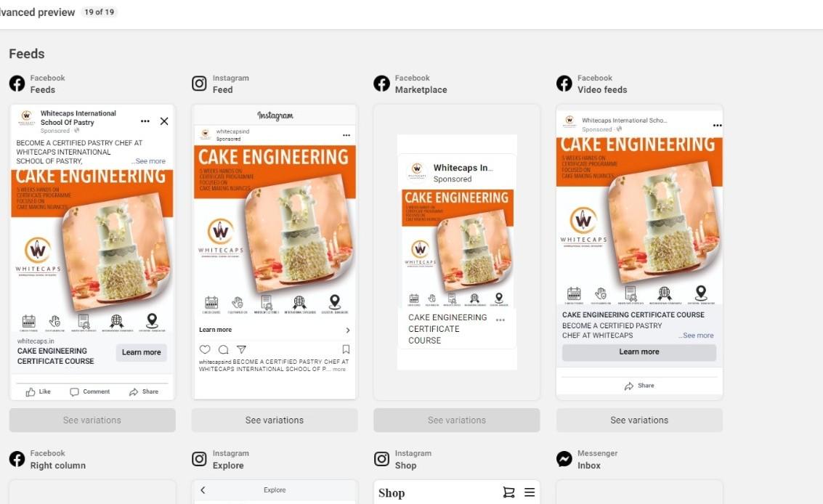Image resolution: width=823 pixels, height=504 pixels.
Task: Open three-dot menu on Instagram Feed ad
Action: (x=346, y=136)
